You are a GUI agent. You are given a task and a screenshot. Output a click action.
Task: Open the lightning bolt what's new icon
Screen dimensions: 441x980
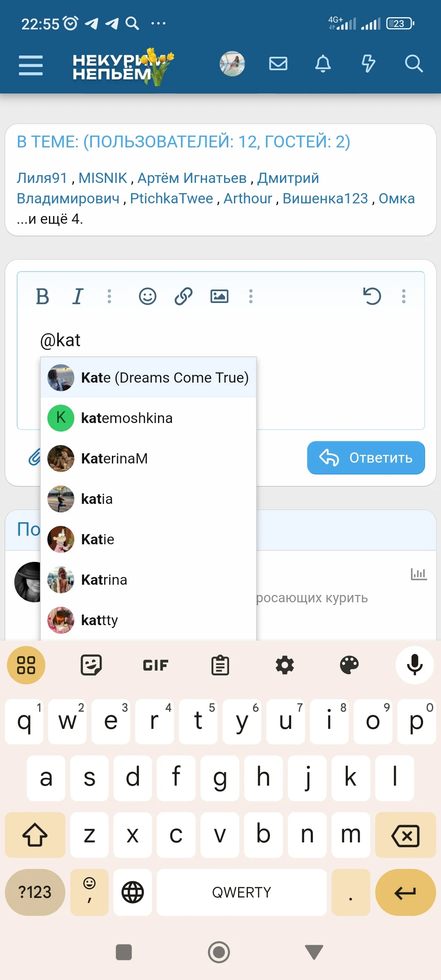[x=368, y=64]
